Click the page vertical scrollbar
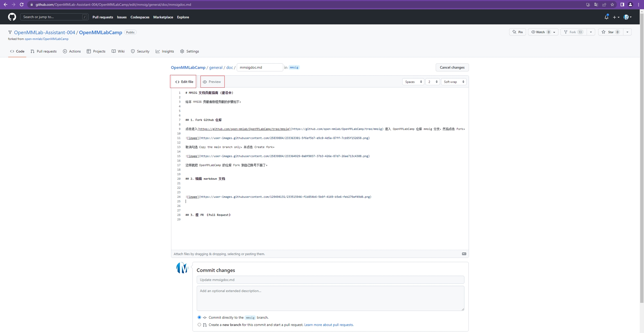644x333 pixels. 641,156
